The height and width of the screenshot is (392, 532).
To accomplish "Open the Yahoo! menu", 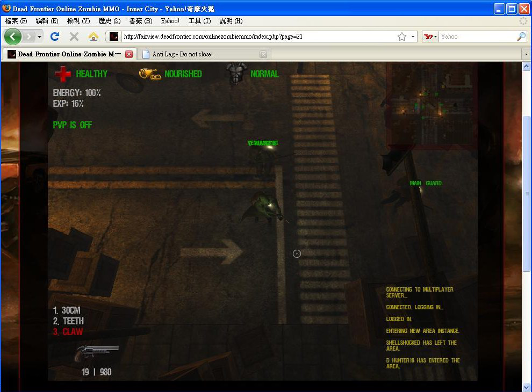I will coord(170,21).
